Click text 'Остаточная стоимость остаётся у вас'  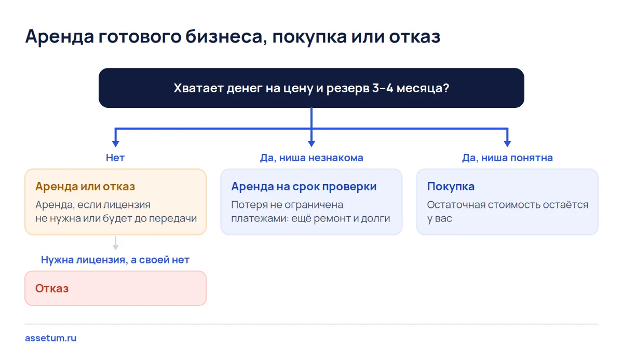click(508, 212)
